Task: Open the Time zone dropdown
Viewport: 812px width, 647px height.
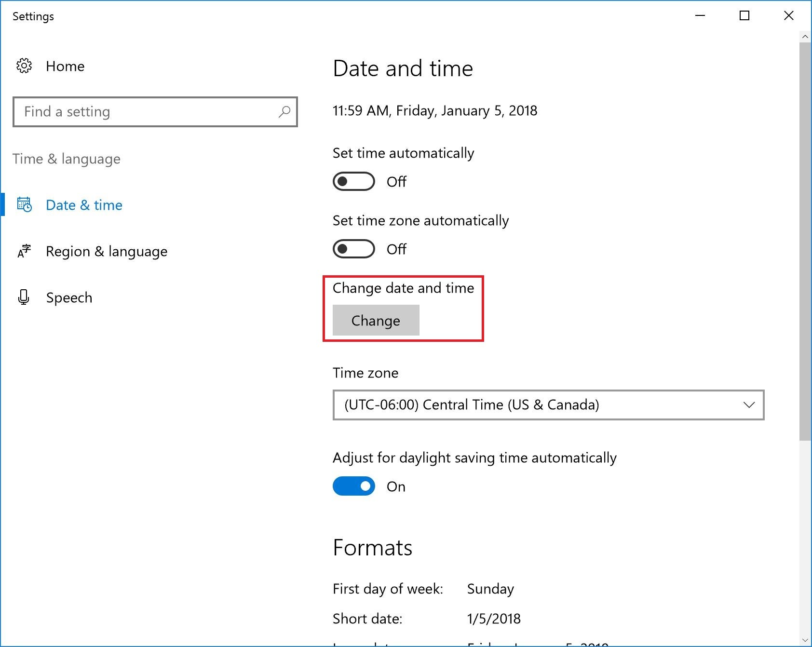Action: tap(548, 405)
